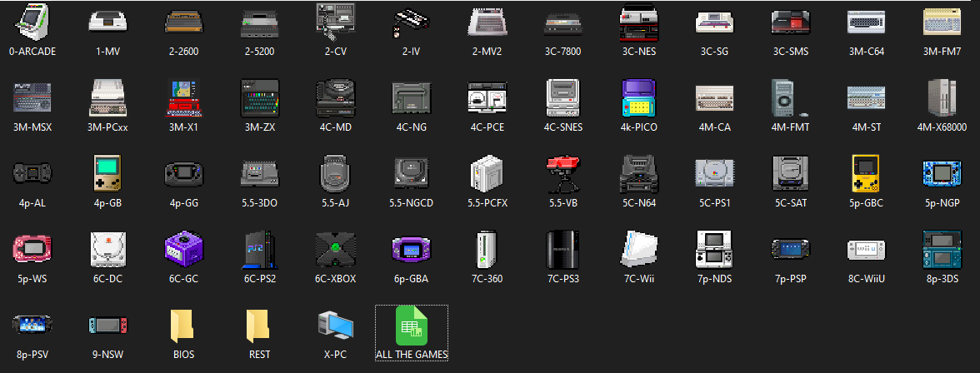
Task: Open the 4M-X68000 tower icon
Action: point(942,98)
